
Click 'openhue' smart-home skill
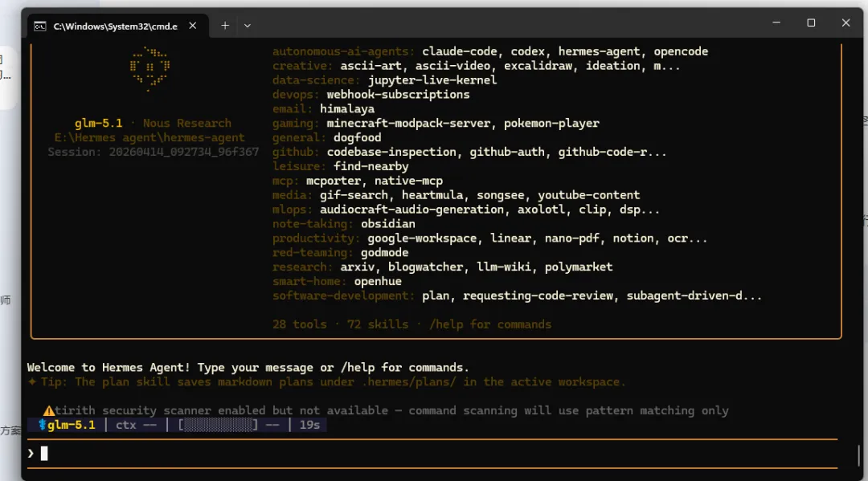tap(378, 281)
